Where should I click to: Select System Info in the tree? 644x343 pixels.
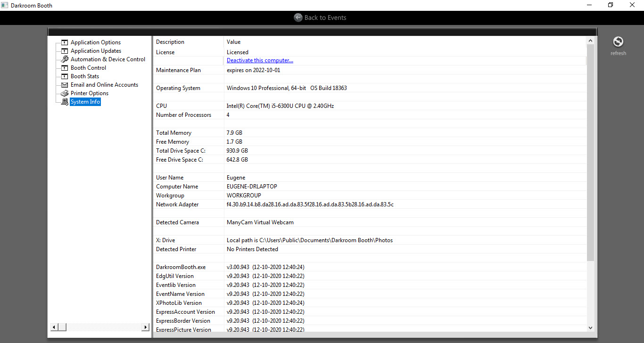(85, 102)
